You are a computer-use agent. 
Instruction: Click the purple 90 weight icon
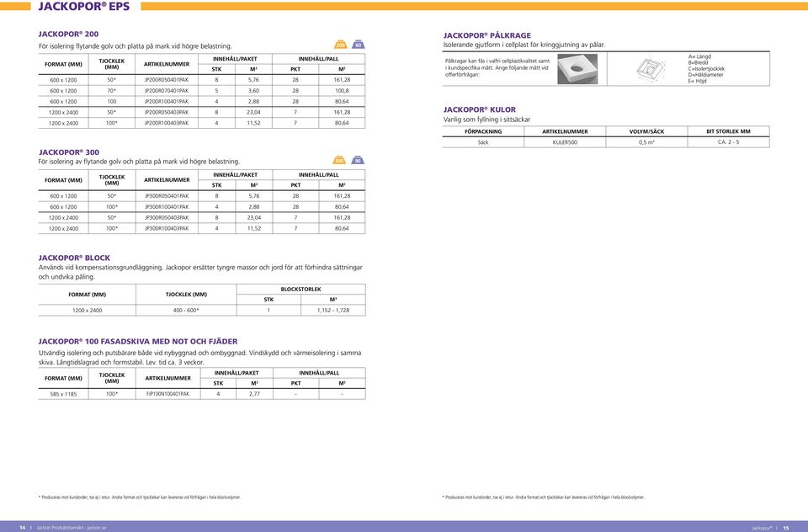(x=358, y=160)
